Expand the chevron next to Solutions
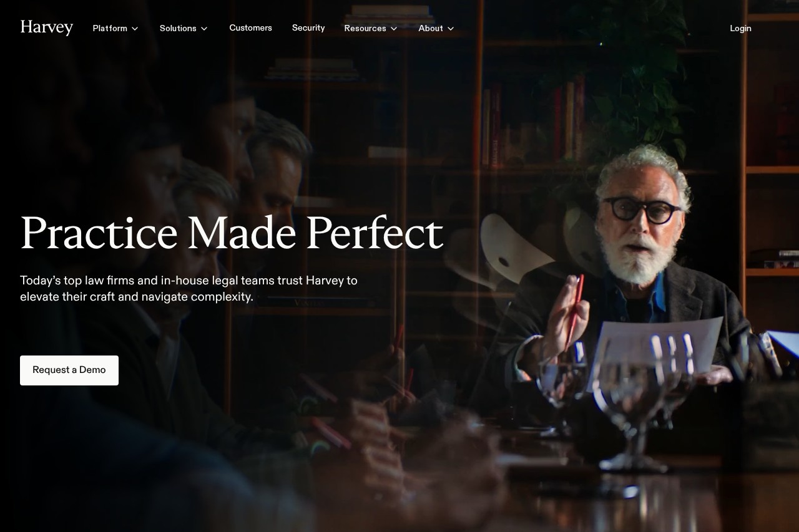The height and width of the screenshot is (532, 799). pos(204,29)
